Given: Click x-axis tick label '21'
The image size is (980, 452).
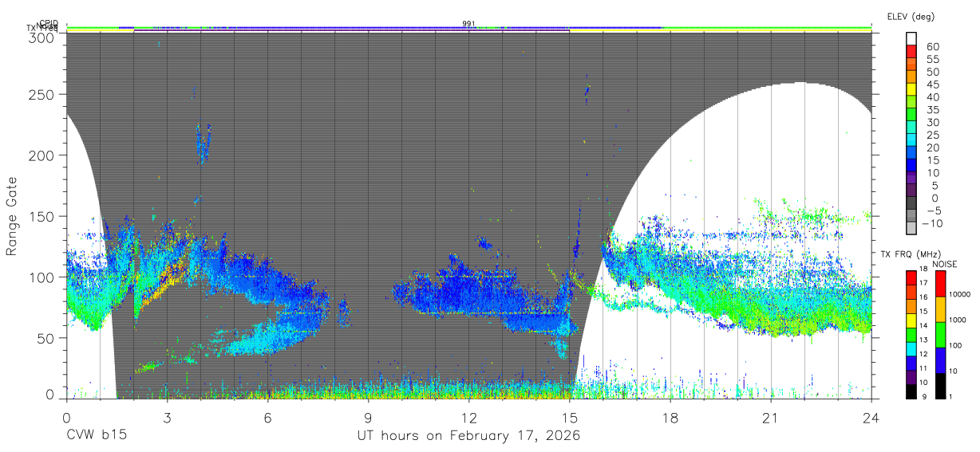Looking at the screenshot, I should pos(770,417).
